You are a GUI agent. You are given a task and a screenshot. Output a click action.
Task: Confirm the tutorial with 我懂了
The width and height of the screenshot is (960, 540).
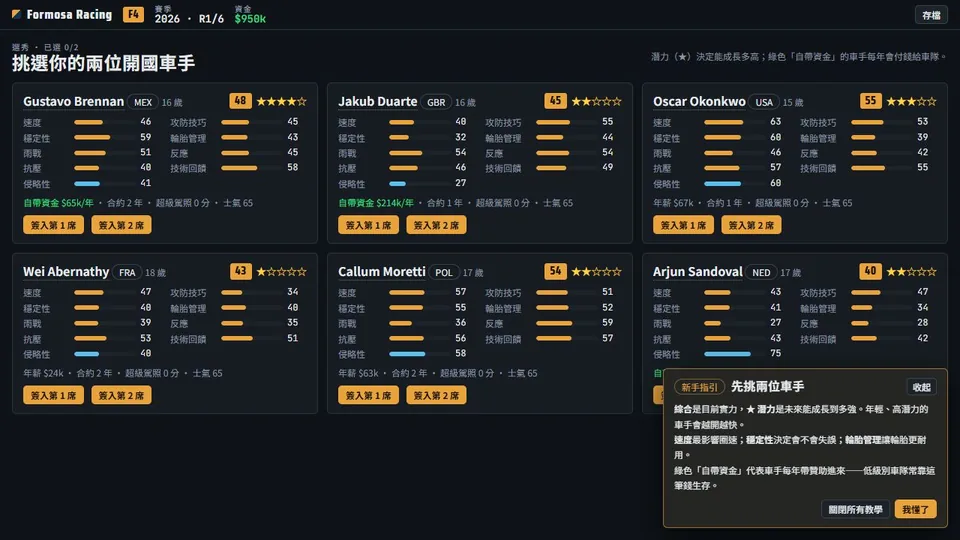tap(915, 509)
